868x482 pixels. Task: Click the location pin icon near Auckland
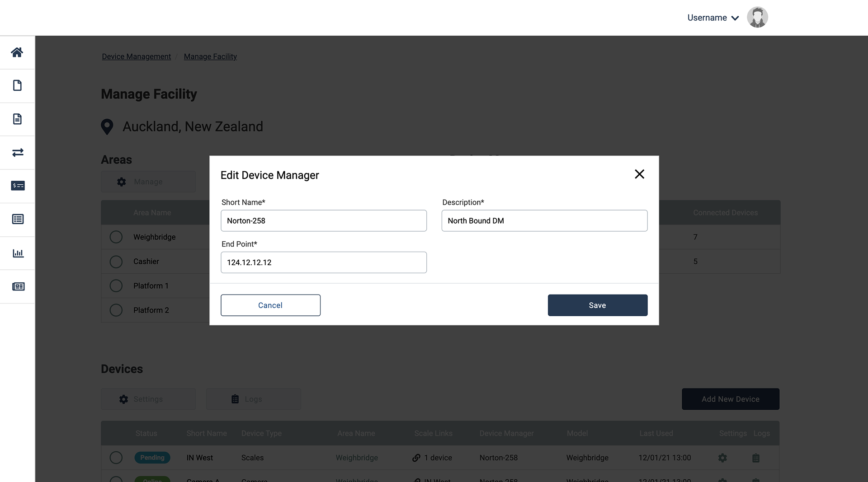tap(107, 127)
